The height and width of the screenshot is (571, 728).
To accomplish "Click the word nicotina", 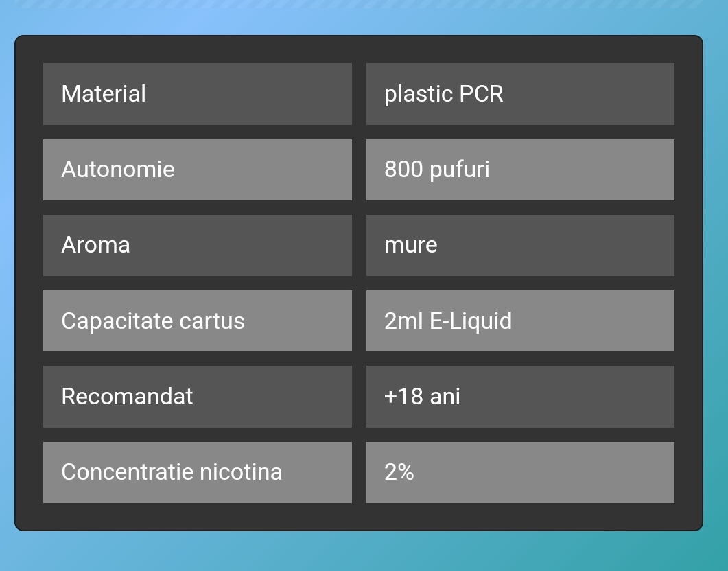I will click(241, 472).
